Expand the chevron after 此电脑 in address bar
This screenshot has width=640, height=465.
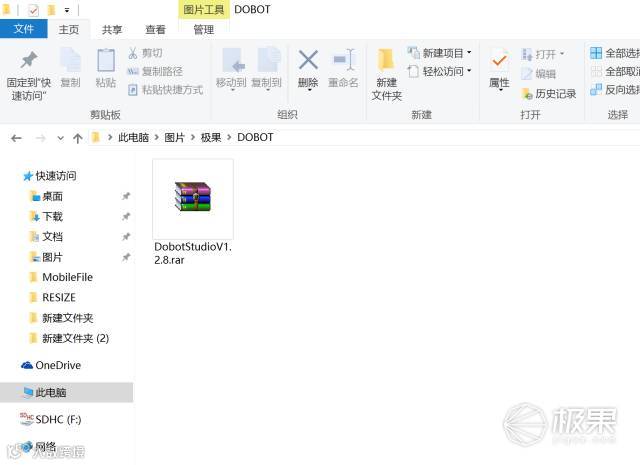click(x=156, y=138)
